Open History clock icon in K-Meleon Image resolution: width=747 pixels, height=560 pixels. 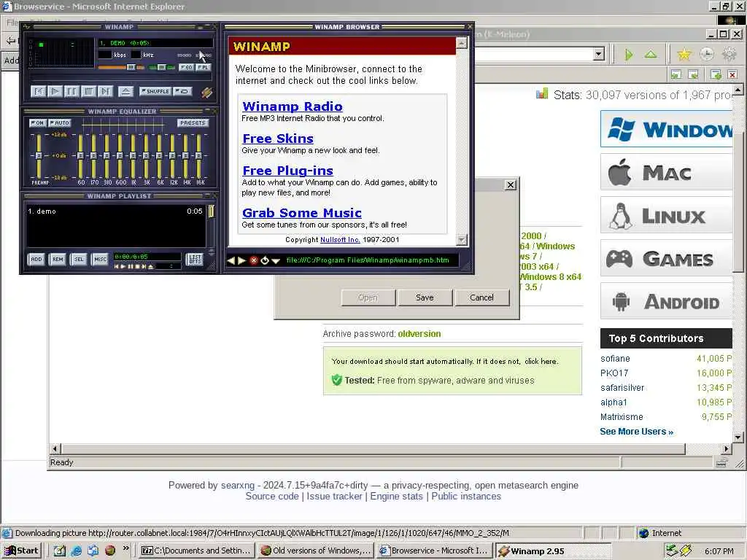(706, 54)
